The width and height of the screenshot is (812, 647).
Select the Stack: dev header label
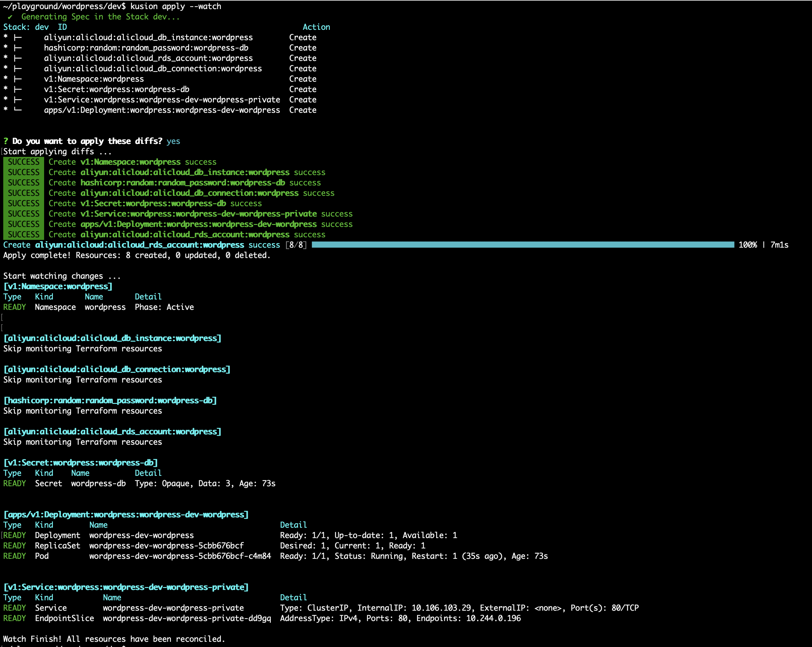[x=25, y=27]
